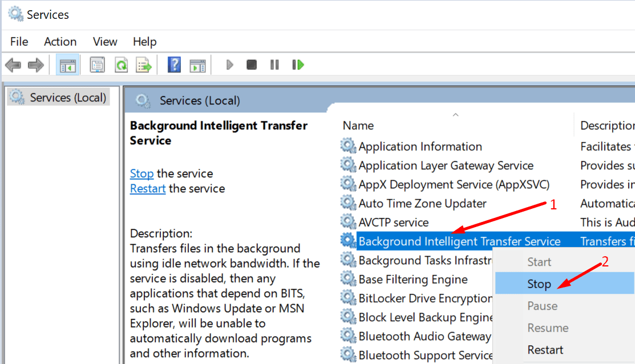
Task: Click the Refresh toolbar icon
Action: click(x=121, y=65)
